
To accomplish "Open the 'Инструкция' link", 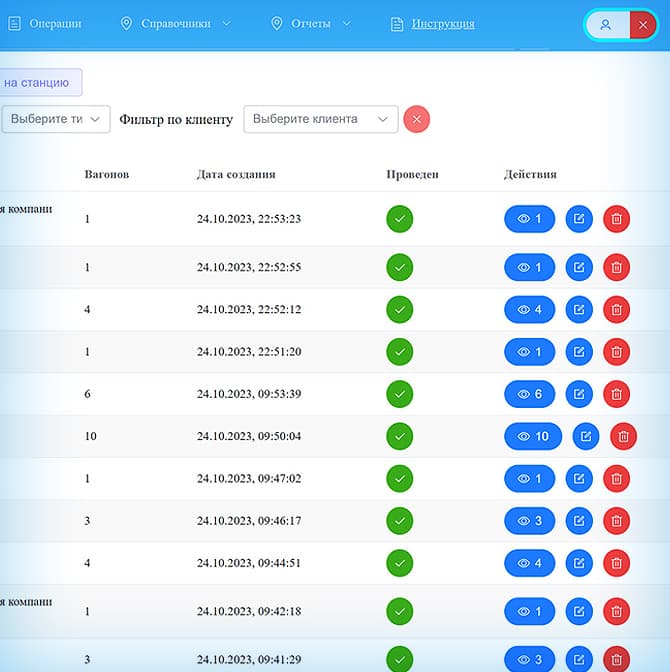I will (442, 24).
